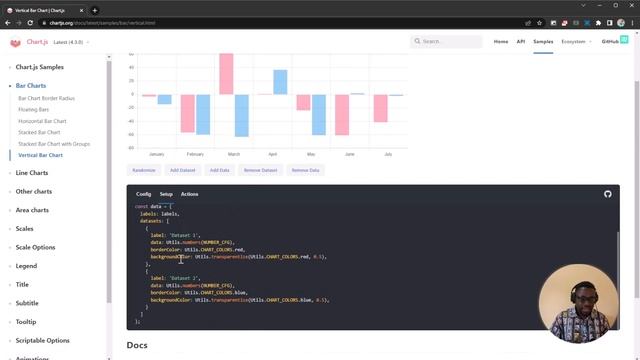Viewport: 640px width, 360px height.
Task: Open the tab search chevron in title bar
Action: click(583, 5)
